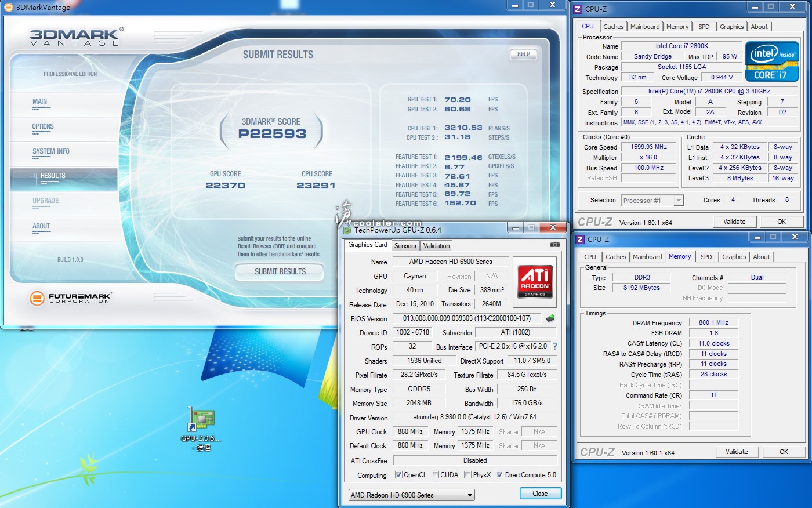Click the CAS# Latency 11.0 clocks value
This screenshot has width=812, height=508.
713,343
